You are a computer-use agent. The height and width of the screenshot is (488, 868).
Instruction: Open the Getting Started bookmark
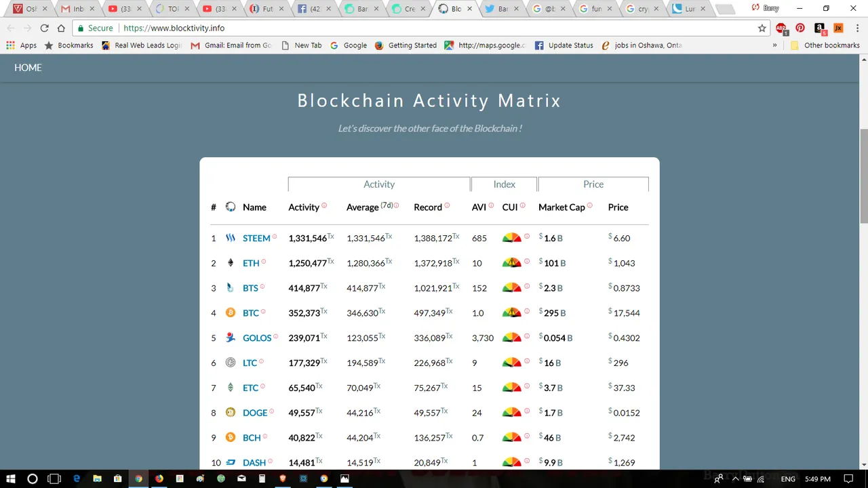[x=406, y=45]
